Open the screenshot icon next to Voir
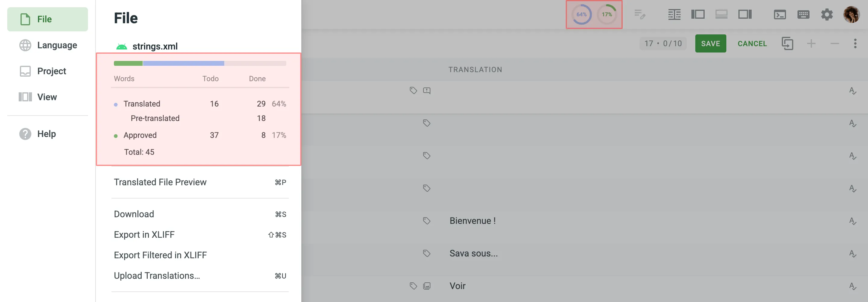Screen dimensions: 868x302 click(x=426, y=285)
